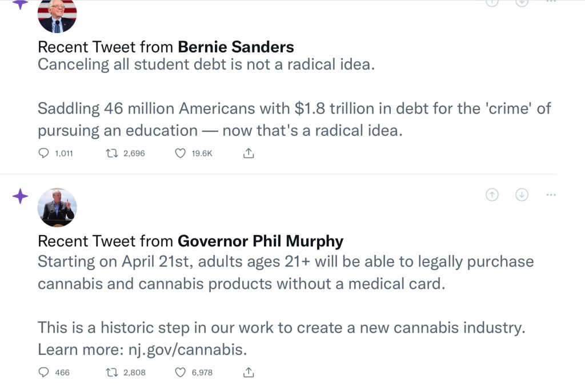
Task: Open tweet text about canceling student debt
Action: [x=206, y=64]
